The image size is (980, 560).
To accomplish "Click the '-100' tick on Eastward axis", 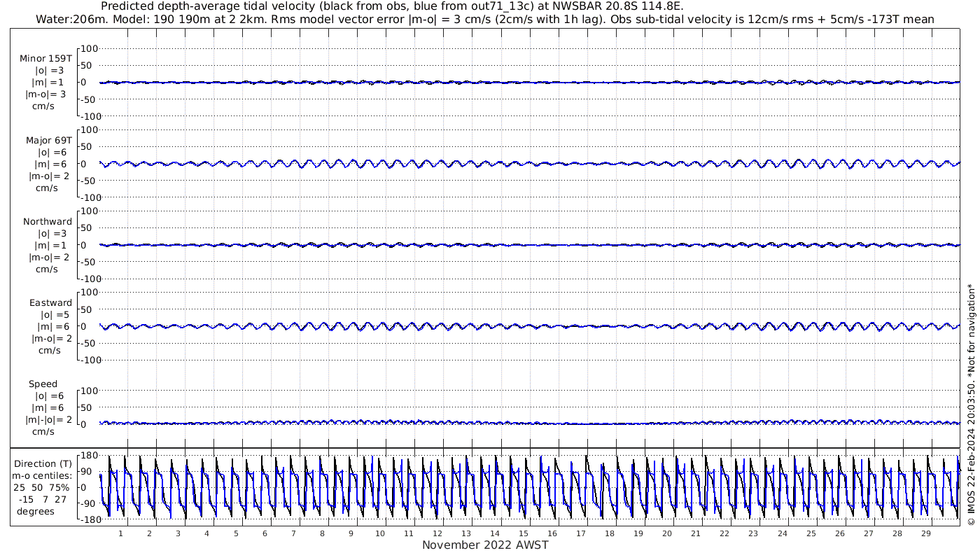I will (90, 360).
